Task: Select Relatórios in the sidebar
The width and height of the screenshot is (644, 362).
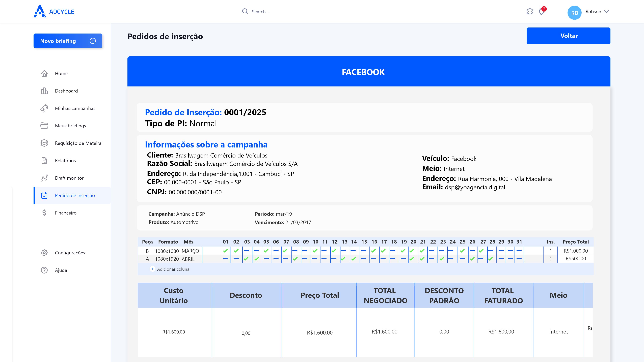Action: [x=65, y=161]
